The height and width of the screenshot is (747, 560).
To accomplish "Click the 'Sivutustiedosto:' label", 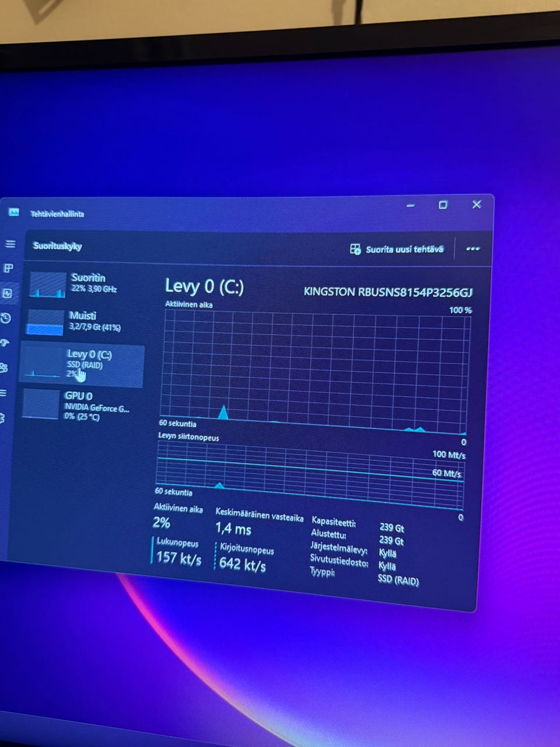I will 339,561.
